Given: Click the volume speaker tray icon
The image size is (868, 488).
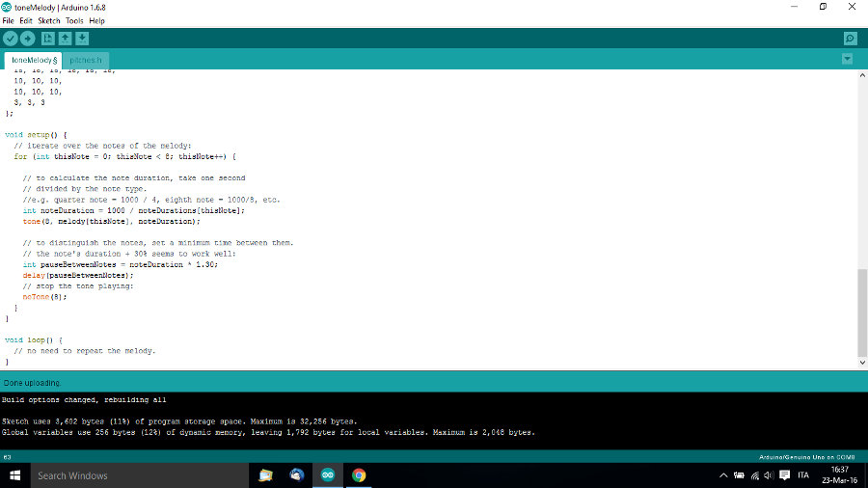Looking at the screenshot, I should tap(769, 475).
